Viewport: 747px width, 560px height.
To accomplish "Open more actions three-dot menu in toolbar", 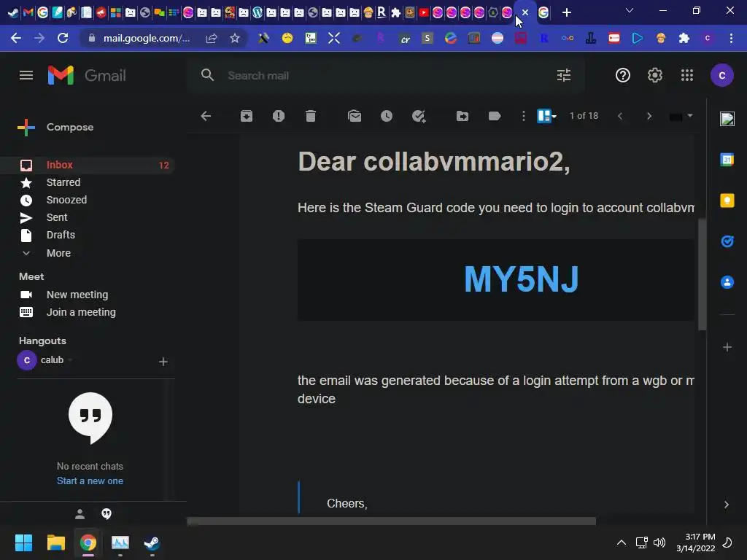I will click(x=524, y=116).
